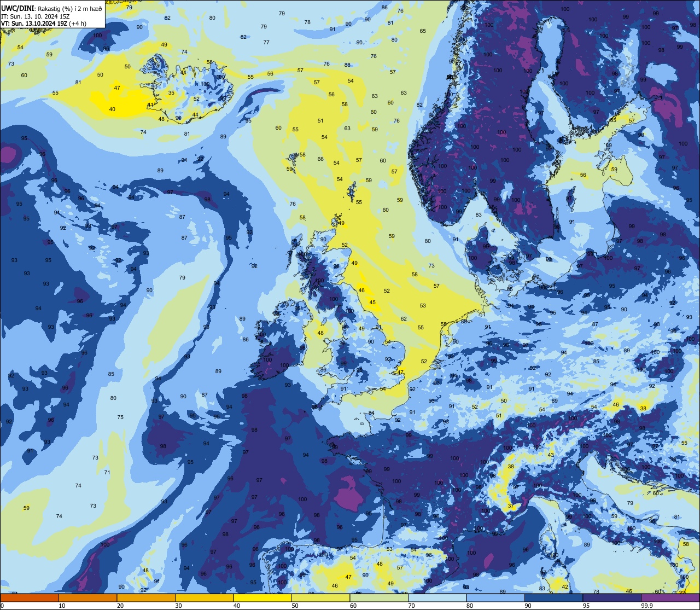The height and width of the screenshot is (610, 700).
Task: Click the 90–95% medium blue legend swatch
Action: point(553,597)
